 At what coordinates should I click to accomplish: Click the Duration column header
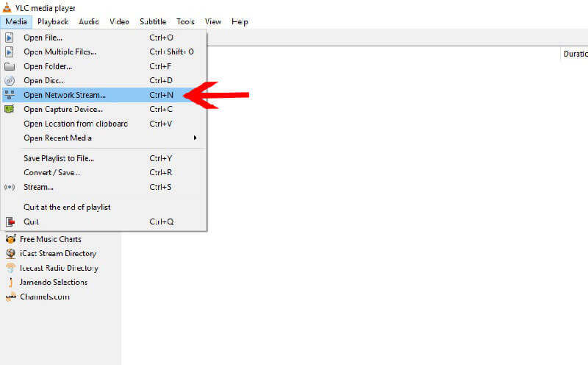574,54
